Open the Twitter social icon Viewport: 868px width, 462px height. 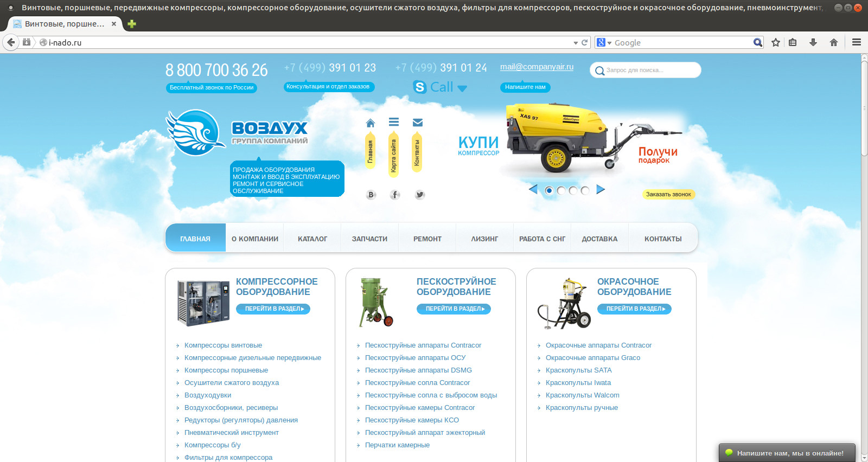419,195
